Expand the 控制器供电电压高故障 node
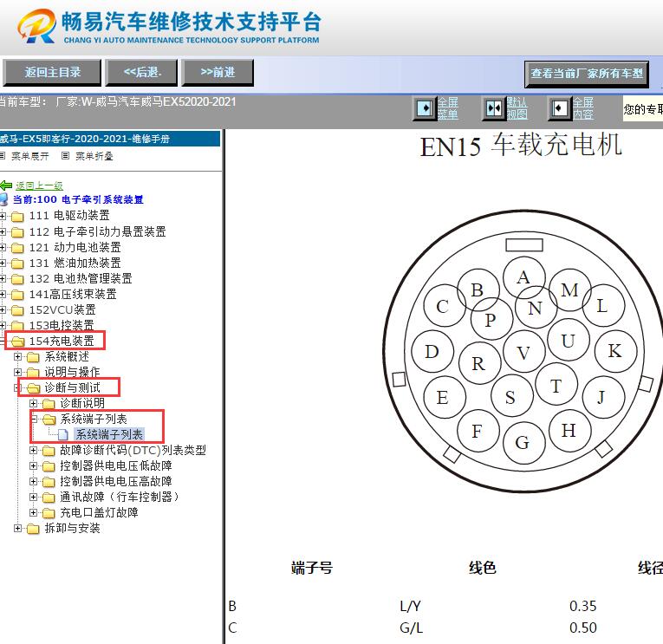663x644 pixels. coord(34,482)
